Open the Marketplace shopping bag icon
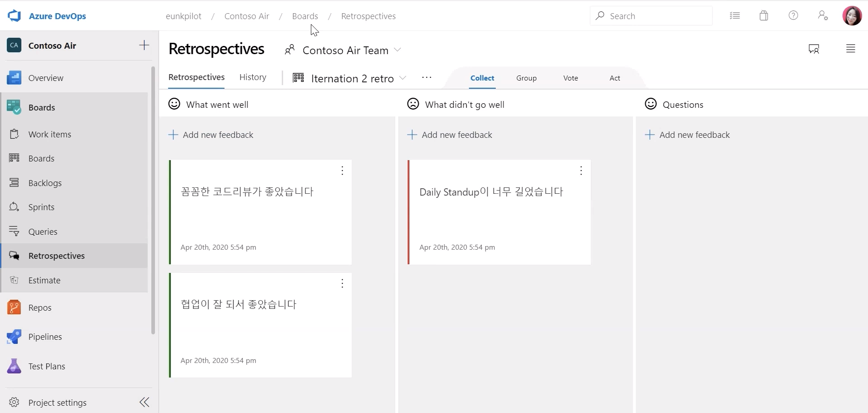This screenshot has height=413, width=868. coord(764,16)
